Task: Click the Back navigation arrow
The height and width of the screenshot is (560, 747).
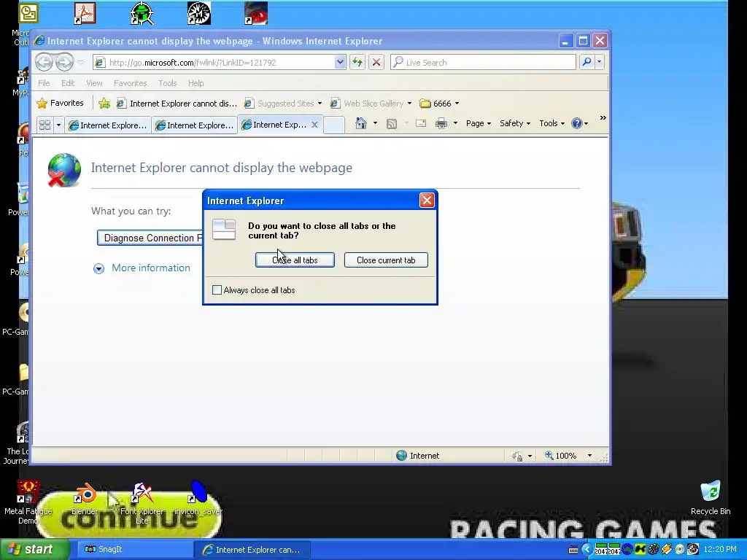Action: [x=44, y=62]
